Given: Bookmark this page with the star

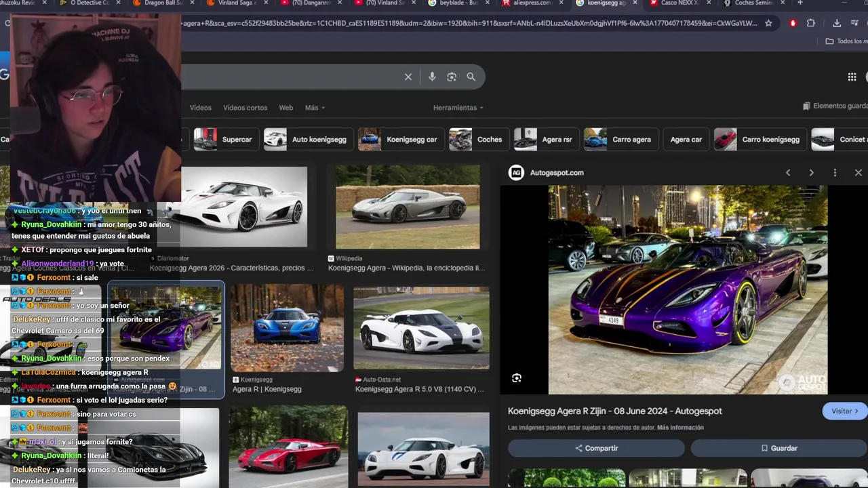Looking at the screenshot, I should tap(768, 23).
